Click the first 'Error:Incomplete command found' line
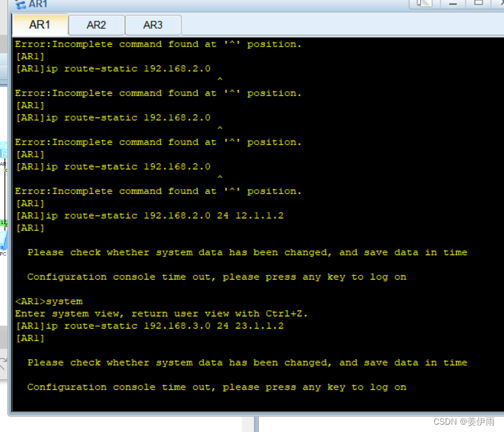Viewport: 504px width, 432px height. pyautogui.click(x=158, y=44)
